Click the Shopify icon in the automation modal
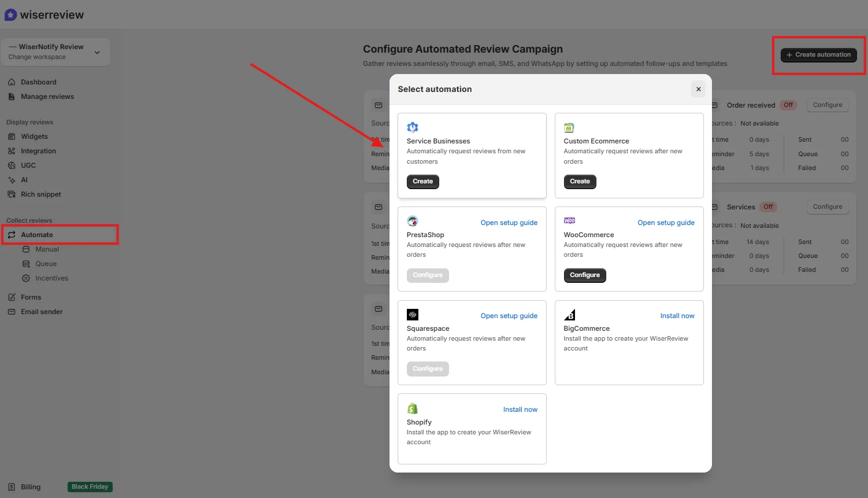Screen dimensions: 868x498 tap(413, 408)
